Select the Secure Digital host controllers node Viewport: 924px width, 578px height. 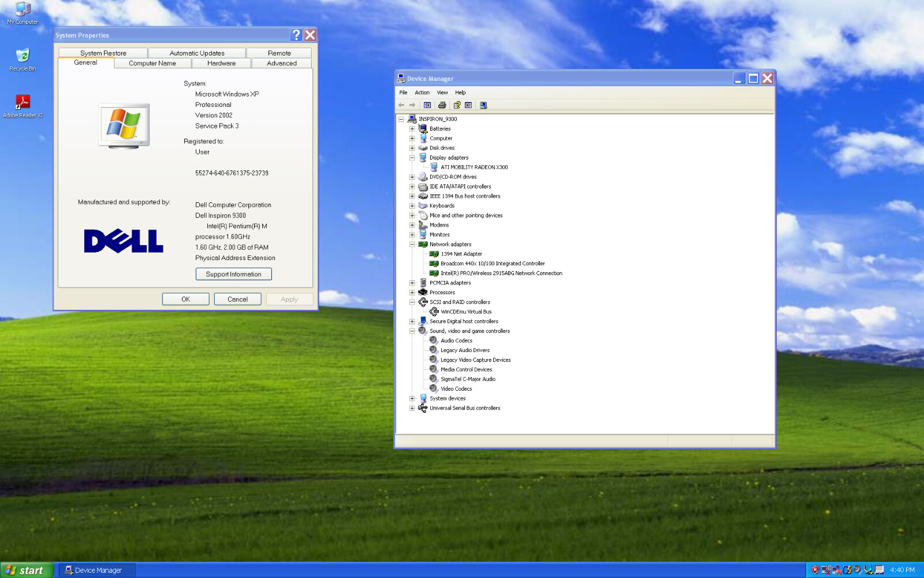464,321
